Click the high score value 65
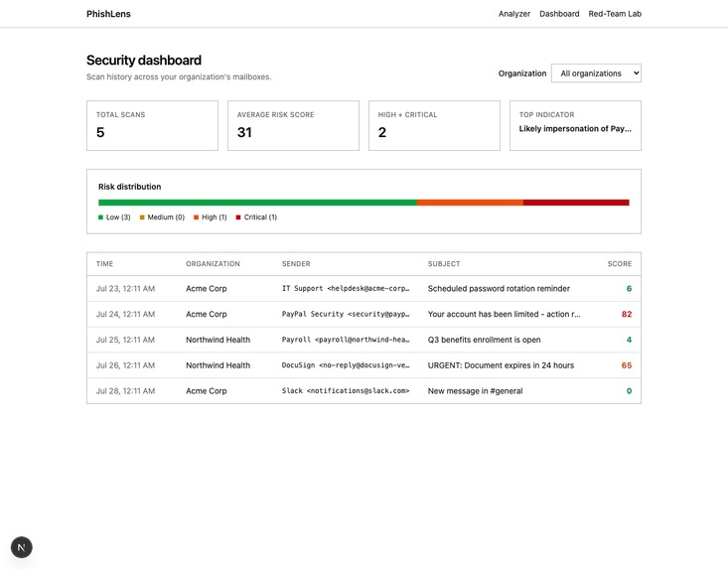Screen dimensions: 728x569 tap(627, 365)
